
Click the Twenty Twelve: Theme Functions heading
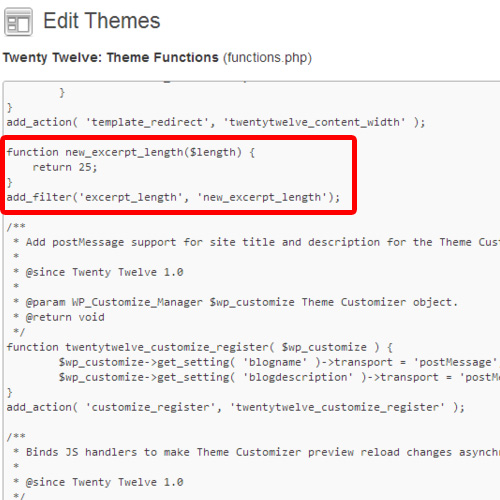(111, 58)
